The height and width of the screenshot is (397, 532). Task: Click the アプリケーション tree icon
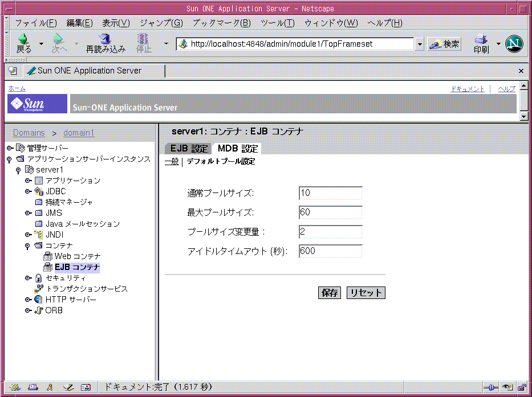click(39, 181)
